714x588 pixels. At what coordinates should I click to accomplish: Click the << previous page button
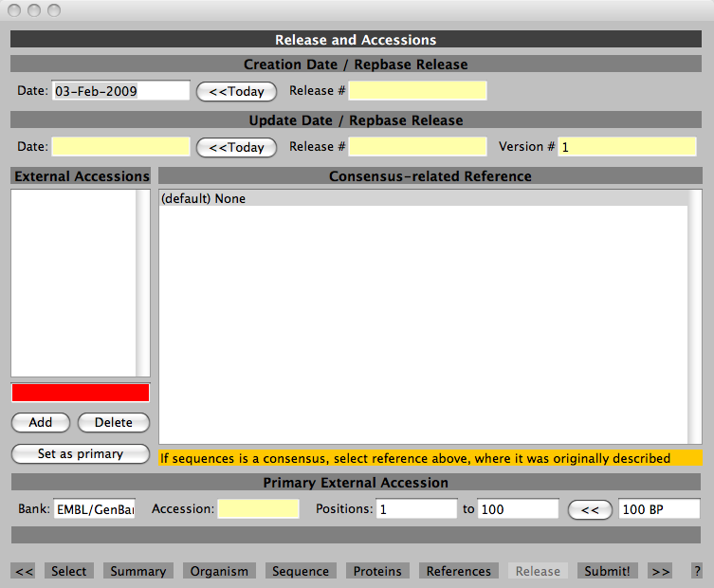25,571
